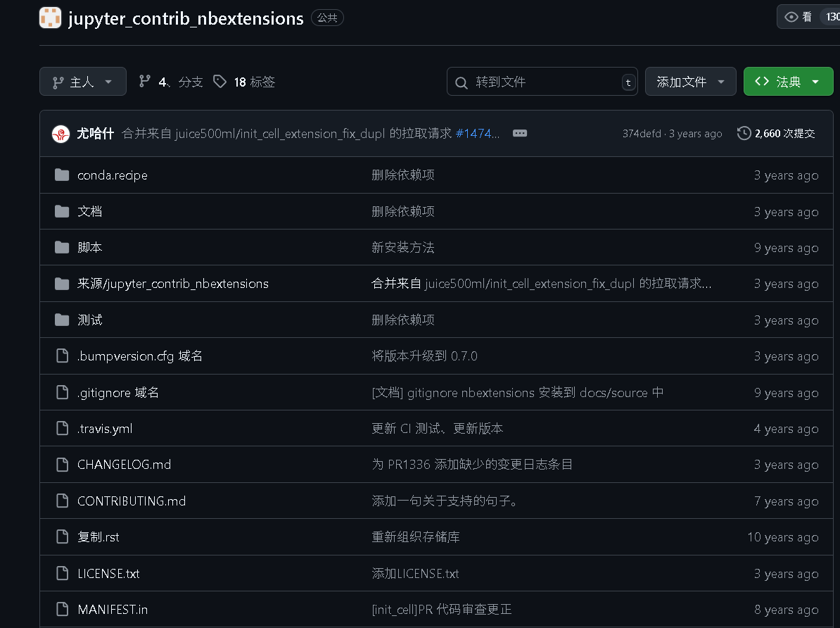Click the eye watch icon

(x=791, y=17)
